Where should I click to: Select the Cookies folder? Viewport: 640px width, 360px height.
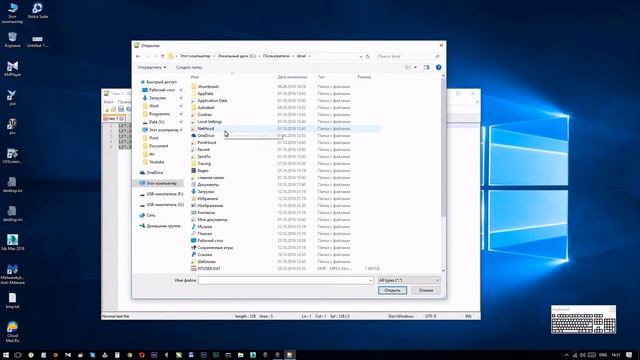(x=201, y=114)
